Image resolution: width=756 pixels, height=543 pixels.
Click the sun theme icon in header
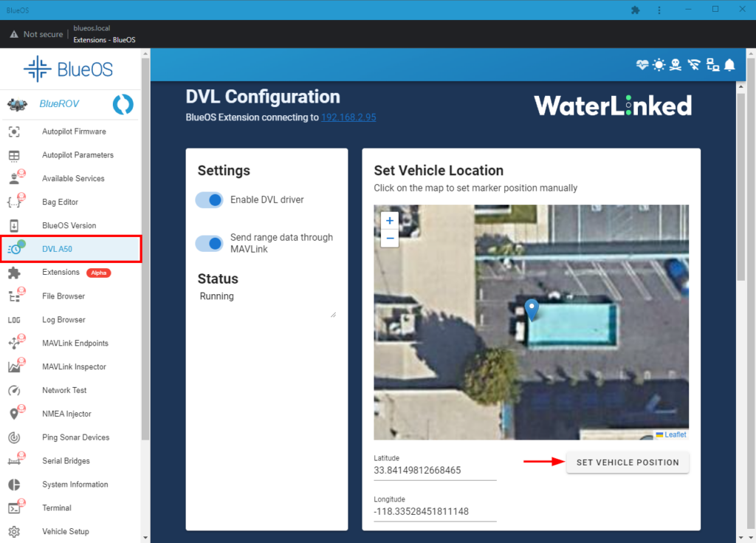[659, 65]
